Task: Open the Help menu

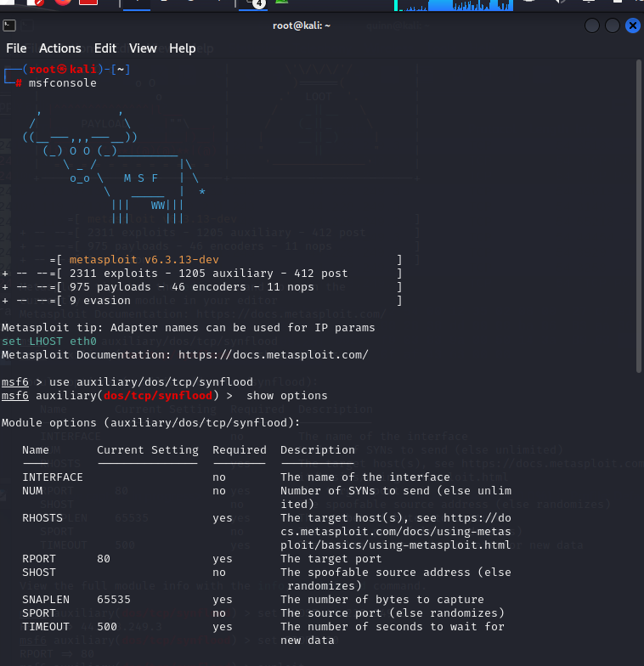Action: tap(182, 48)
